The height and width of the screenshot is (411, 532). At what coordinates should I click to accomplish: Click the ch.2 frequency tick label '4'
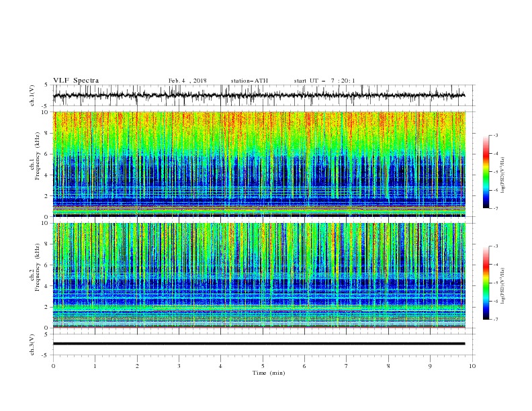47,286
